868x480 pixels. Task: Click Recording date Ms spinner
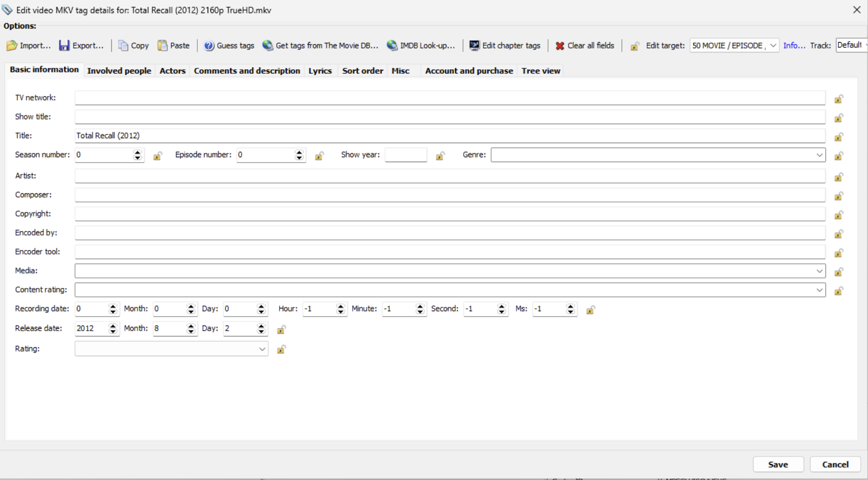click(x=570, y=309)
